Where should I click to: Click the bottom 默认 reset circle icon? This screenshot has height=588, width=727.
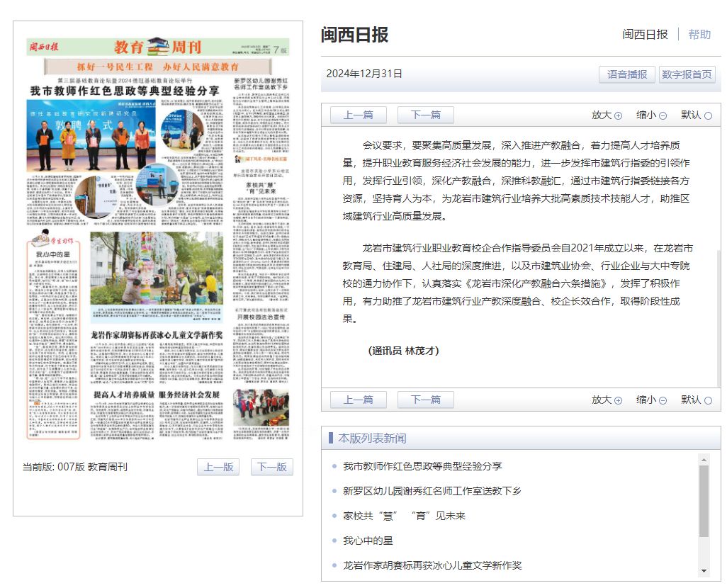click(708, 400)
